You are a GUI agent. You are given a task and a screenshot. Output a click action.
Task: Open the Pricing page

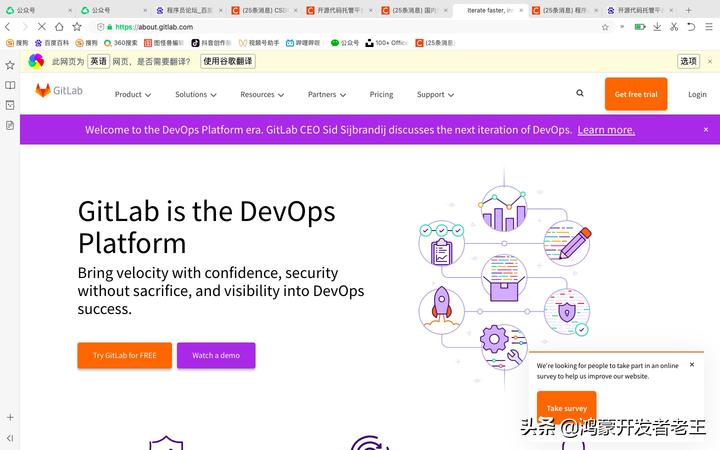(381, 94)
